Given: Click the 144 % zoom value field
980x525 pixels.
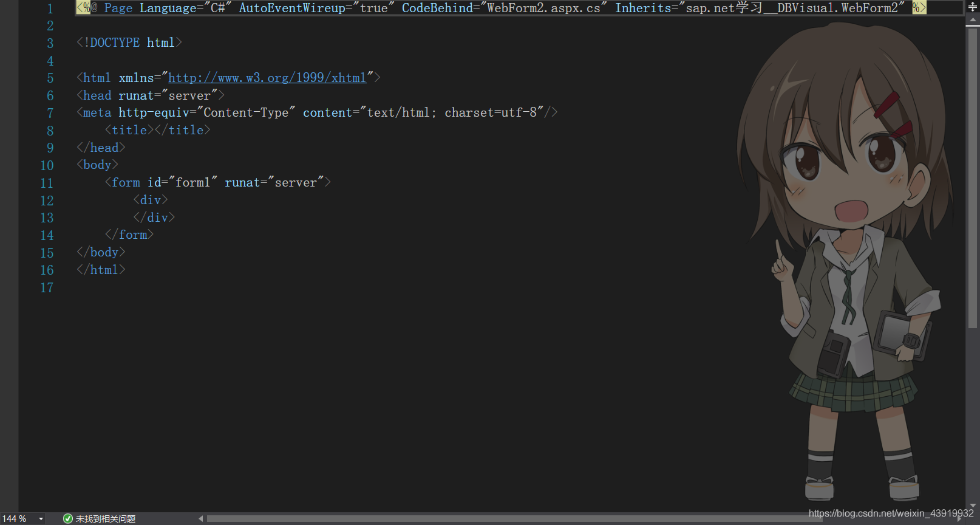Looking at the screenshot, I should coord(15,519).
